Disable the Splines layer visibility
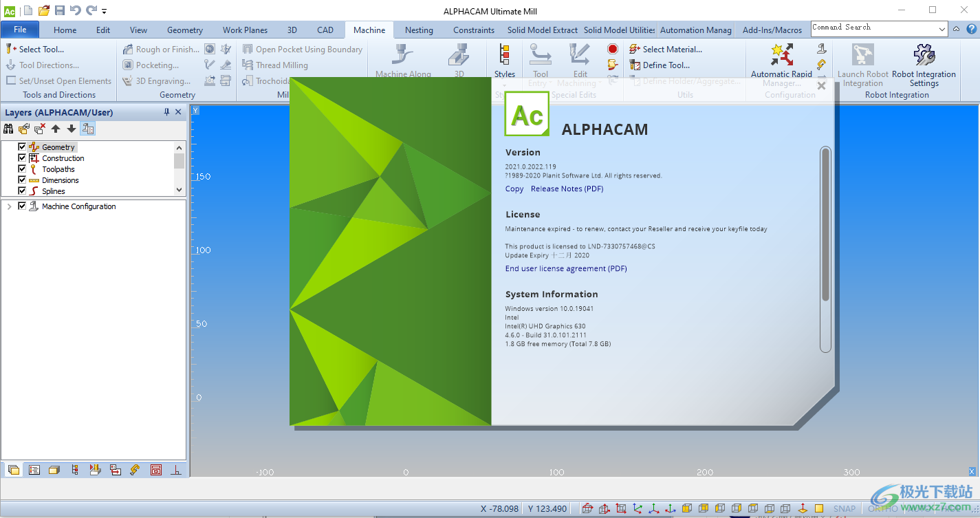980x518 pixels. tap(22, 191)
